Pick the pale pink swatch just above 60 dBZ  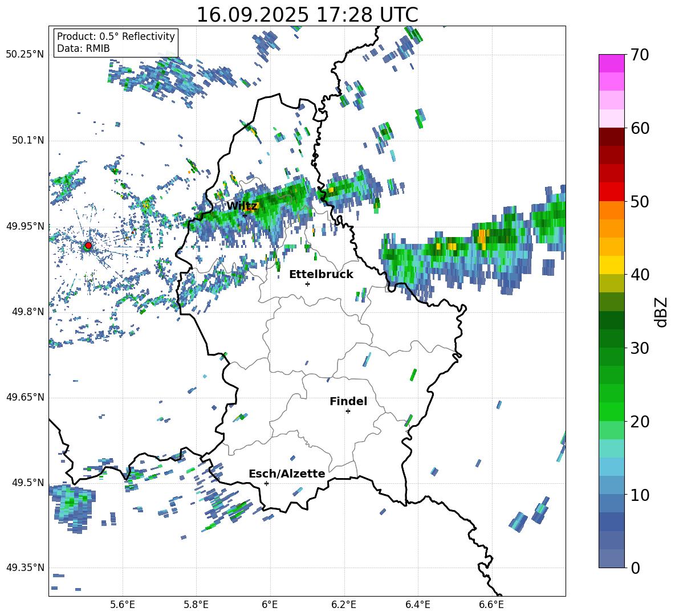(x=611, y=119)
